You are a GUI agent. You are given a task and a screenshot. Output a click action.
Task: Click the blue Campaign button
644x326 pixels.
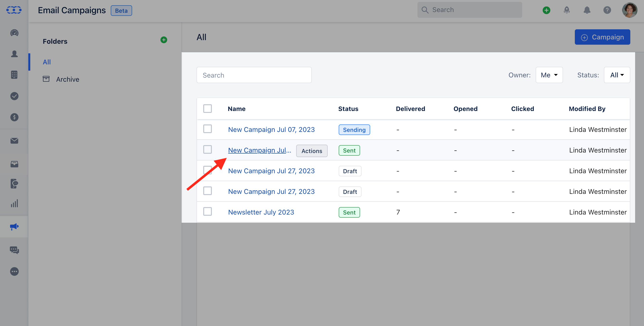[x=602, y=37]
